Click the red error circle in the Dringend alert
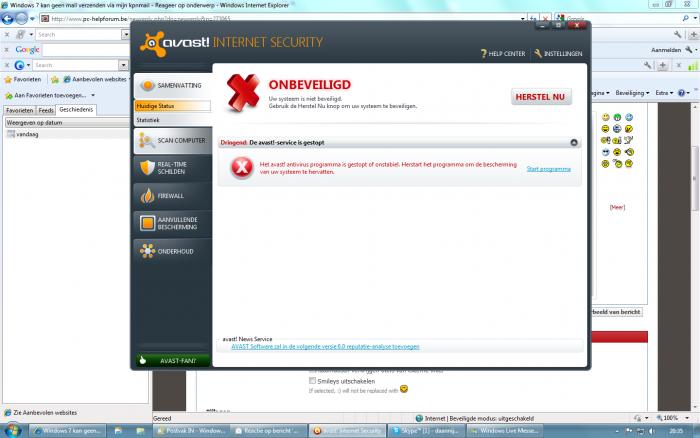This screenshot has height=438, width=700. coord(242,168)
